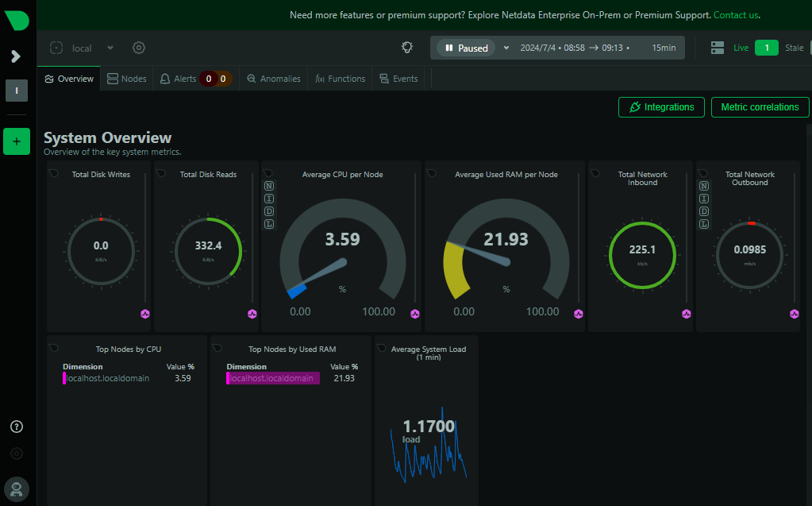Image resolution: width=812 pixels, height=506 pixels.
Task: Click the corner handle of Total Disk Writes card
Action: click(53, 173)
